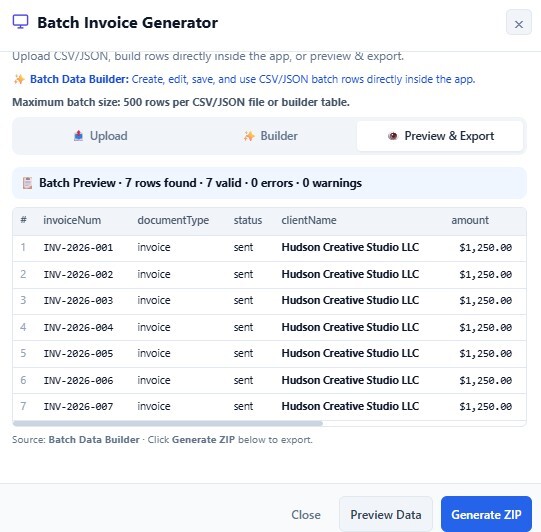
Task: Close the dialog with the X button
Action: click(x=519, y=23)
